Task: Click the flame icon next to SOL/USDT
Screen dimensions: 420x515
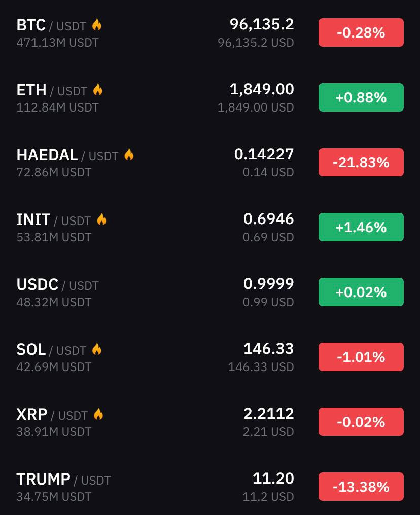Action: pos(96,349)
